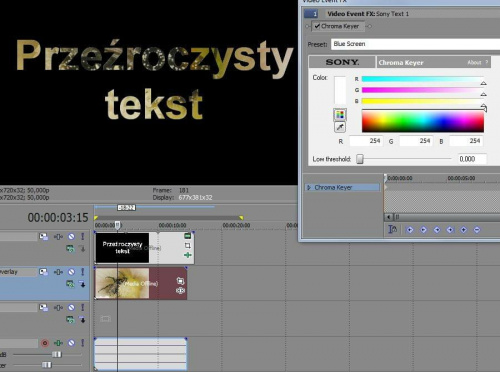Arm the audio track for record
The image size is (500, 372).
[45, 343]
